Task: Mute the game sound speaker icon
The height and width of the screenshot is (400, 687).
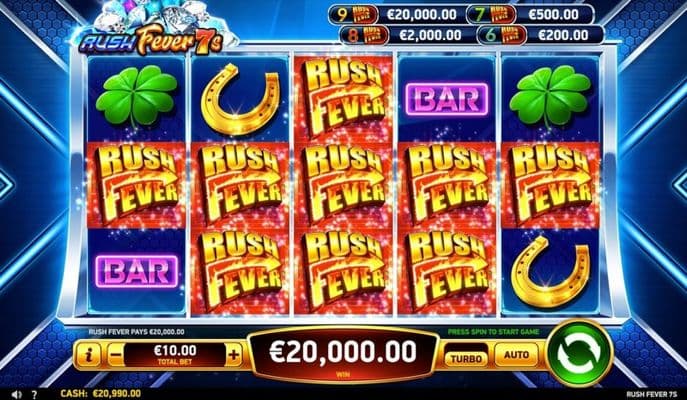Action: (16, 394)
